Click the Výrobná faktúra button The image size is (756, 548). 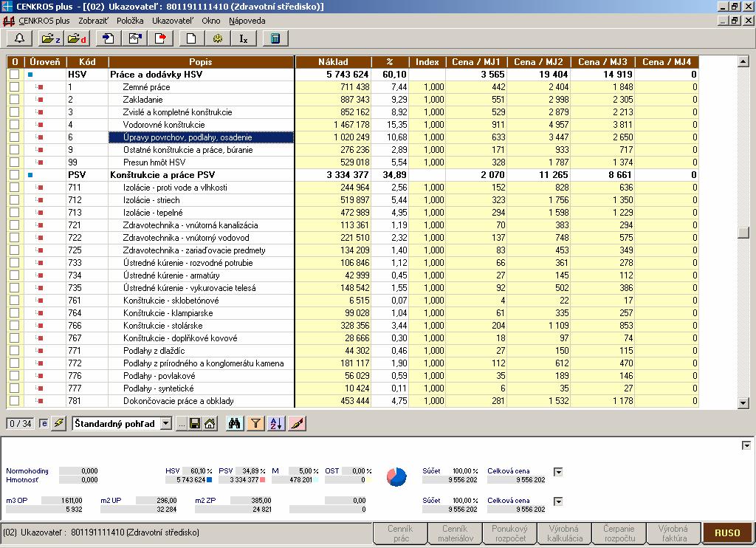point(673,533)
